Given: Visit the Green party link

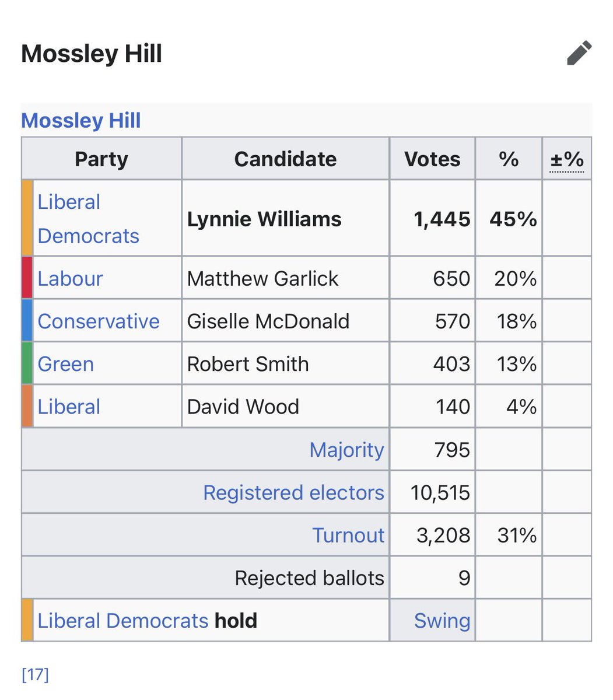Looking at the screenshot, I should [66, 364].
